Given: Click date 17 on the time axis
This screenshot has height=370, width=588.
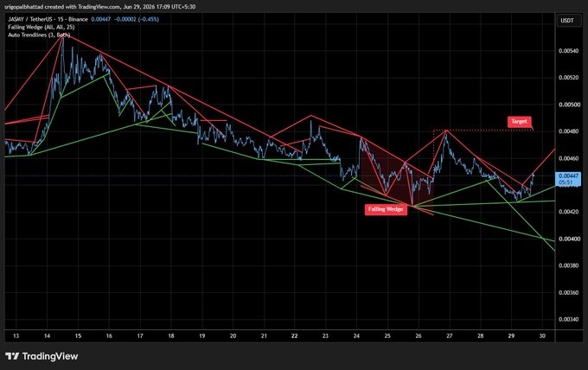Looking at the screenshot, I should point(140,336).
